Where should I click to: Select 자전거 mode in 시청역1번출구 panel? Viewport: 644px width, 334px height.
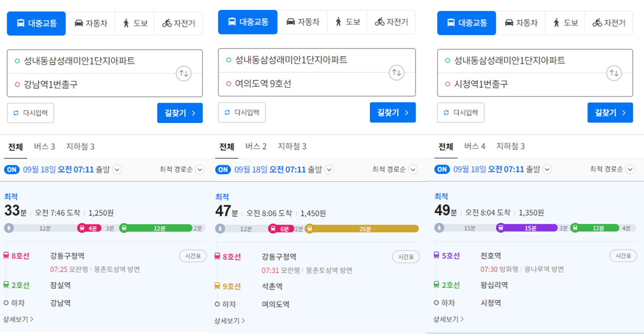[x=609, y=23]
